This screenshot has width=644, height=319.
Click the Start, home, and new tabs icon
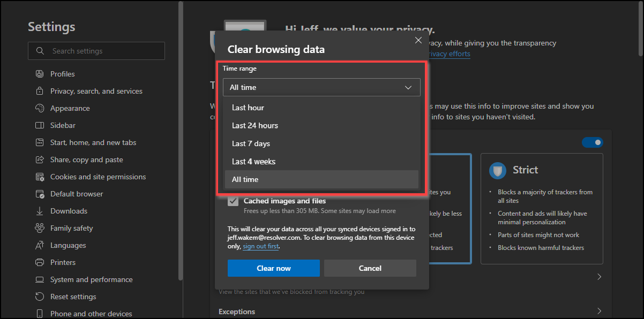[x=39, y=142]
